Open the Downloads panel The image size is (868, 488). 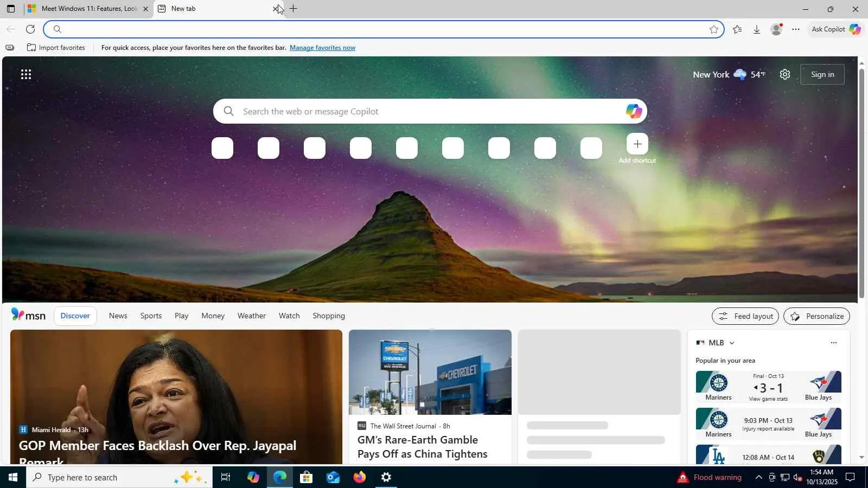point(757,29)
